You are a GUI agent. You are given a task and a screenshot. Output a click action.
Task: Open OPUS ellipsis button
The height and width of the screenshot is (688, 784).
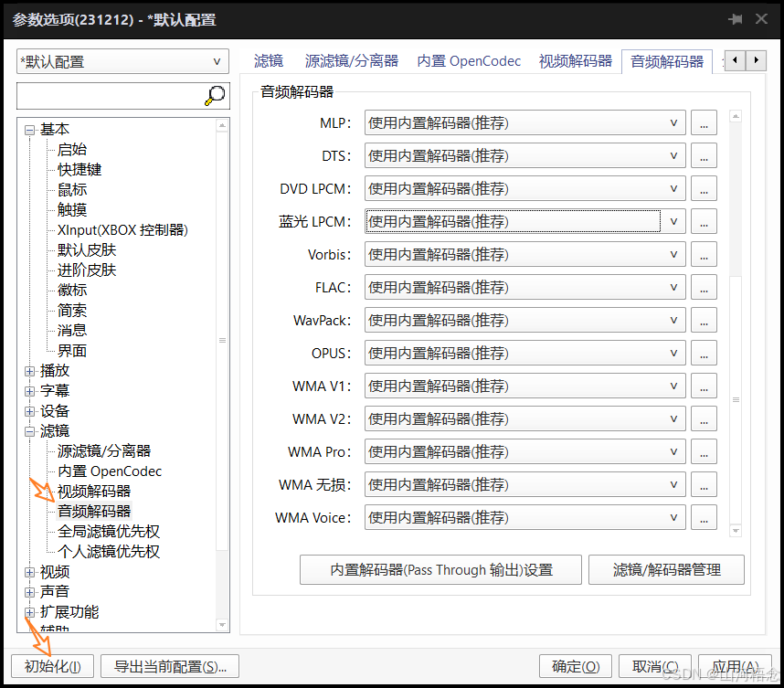click(x=704, y=353)
